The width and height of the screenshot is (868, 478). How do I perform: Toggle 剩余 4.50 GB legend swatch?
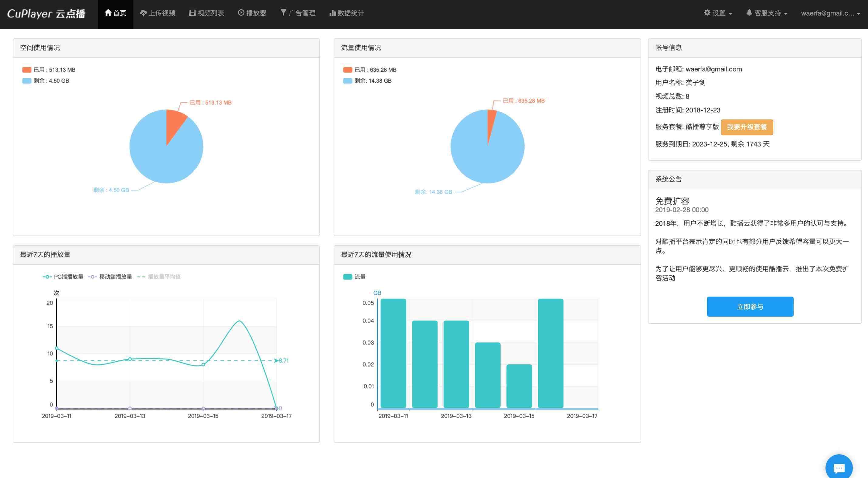click(x=27, y=81)
